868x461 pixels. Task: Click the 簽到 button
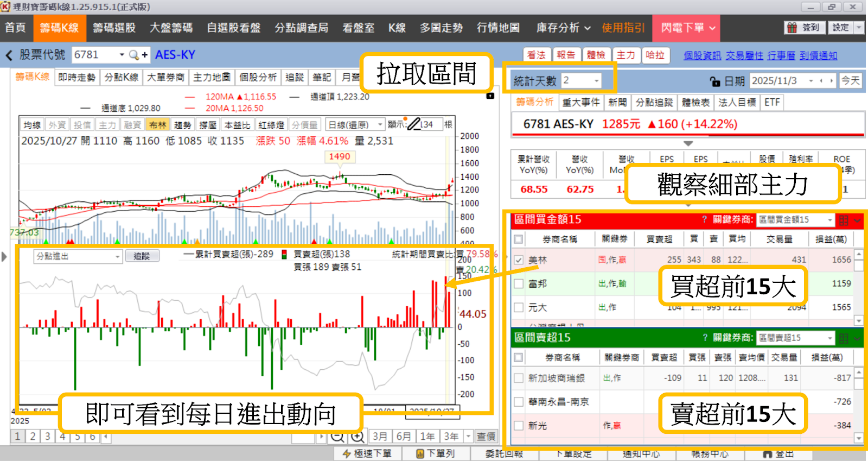pos(805,28)
